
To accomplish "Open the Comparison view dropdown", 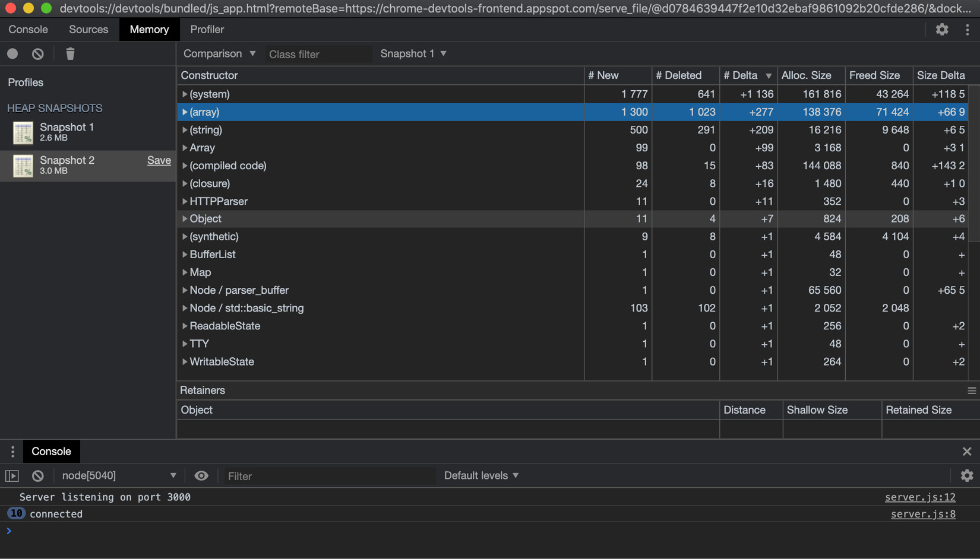I will point(219,53).
